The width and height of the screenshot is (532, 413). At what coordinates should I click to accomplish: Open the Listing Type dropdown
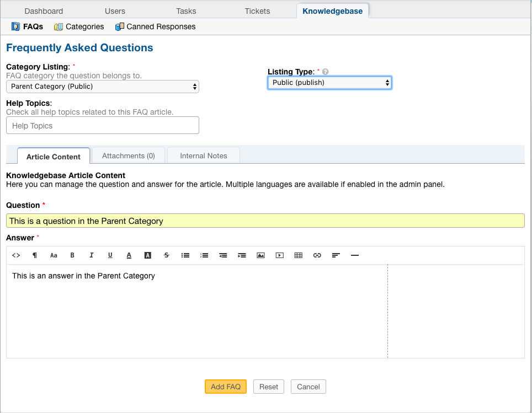329,82
